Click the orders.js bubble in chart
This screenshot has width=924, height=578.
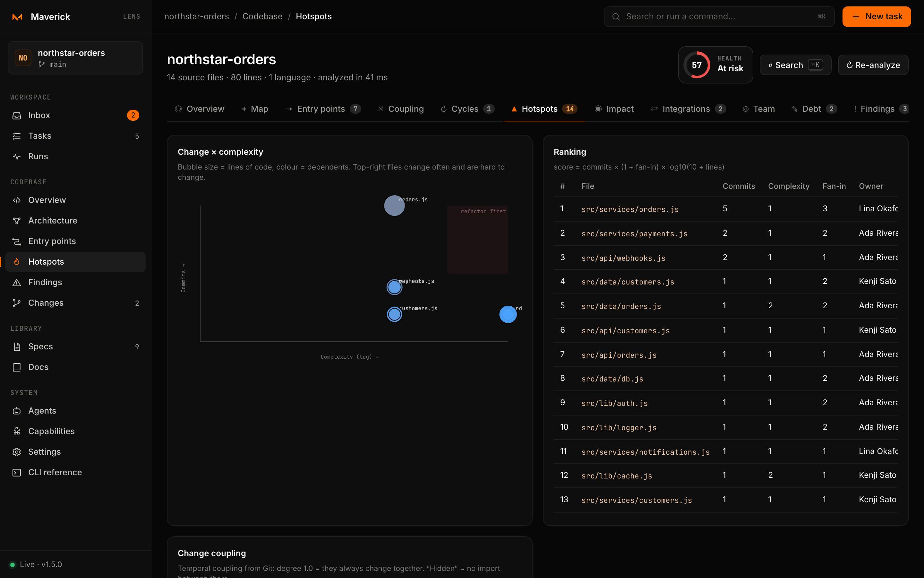[x=394, y=206]
